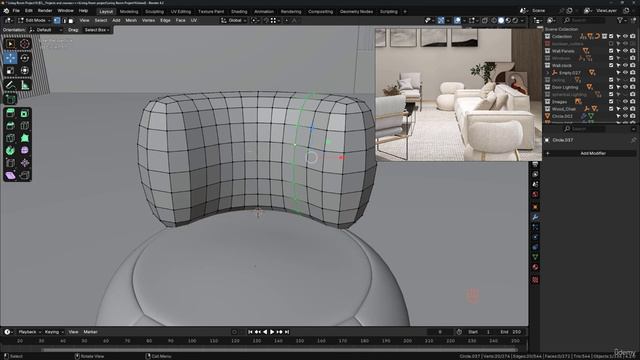Open the outliner filter dropdown
Image resolution: width=640 pixels, height=360 pixels.
coord(622,20)
